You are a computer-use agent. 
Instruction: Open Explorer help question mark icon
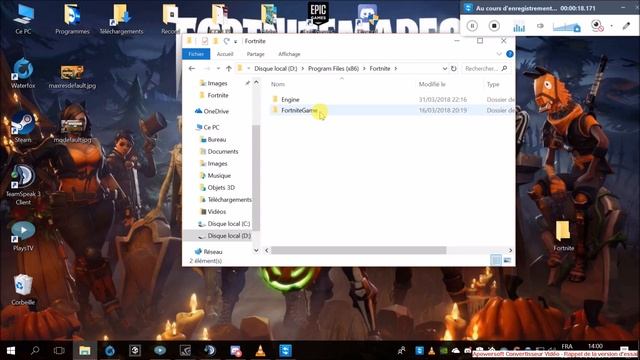509,54
